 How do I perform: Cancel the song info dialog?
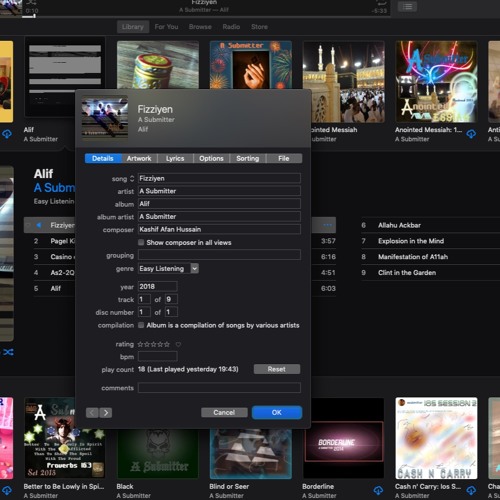(x=224, y=413)
